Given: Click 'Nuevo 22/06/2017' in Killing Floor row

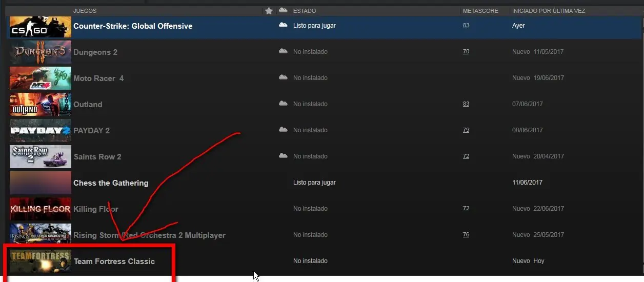Looking at the screenshot, I should (538, 209).
